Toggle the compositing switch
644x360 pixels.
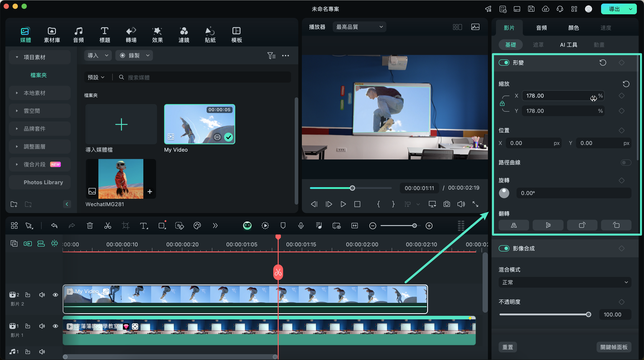(x=504, y=248)
